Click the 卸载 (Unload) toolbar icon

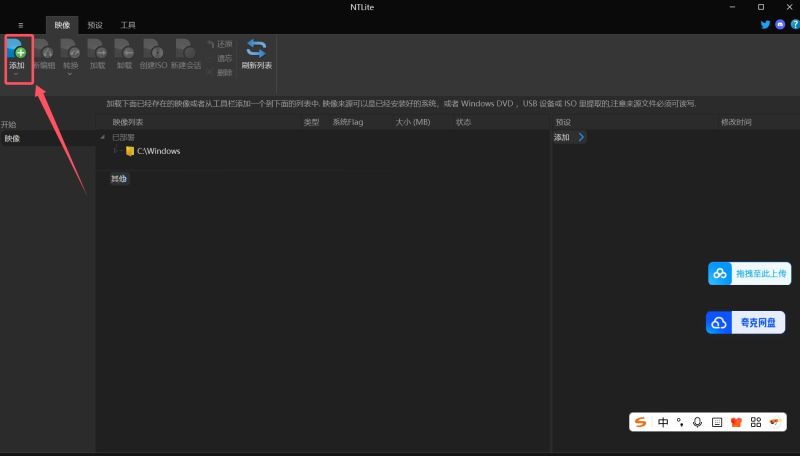click(124, 49)
